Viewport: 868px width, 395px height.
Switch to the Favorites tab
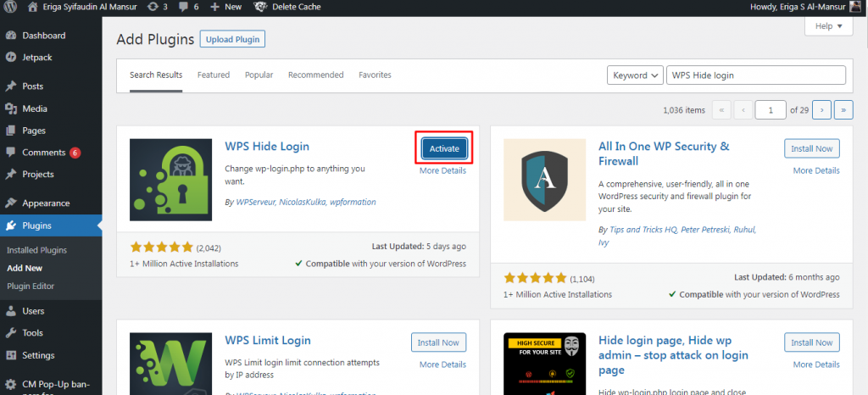[x=375, y=75]
